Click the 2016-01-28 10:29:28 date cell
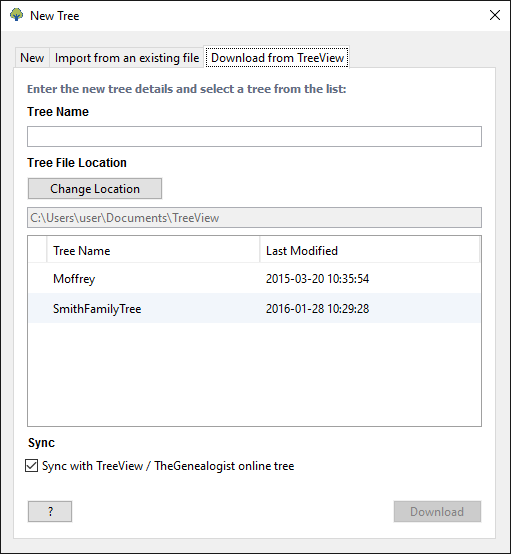This screenshot has height=554, width=511. pos(317,308)
